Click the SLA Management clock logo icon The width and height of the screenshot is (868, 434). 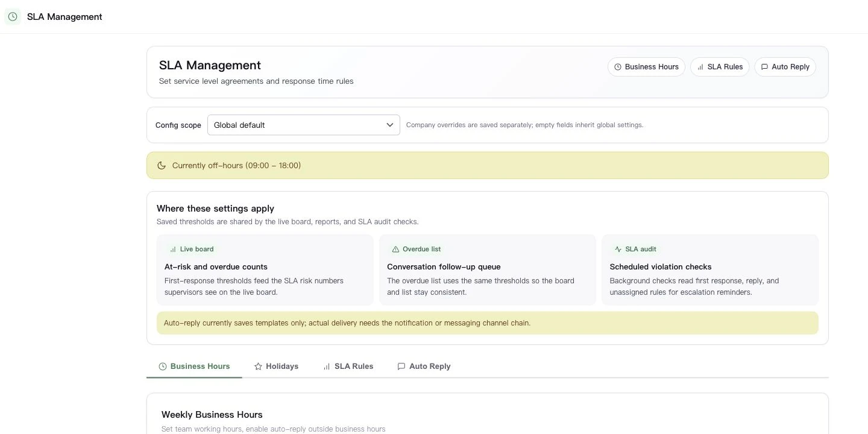click(13, 17)
